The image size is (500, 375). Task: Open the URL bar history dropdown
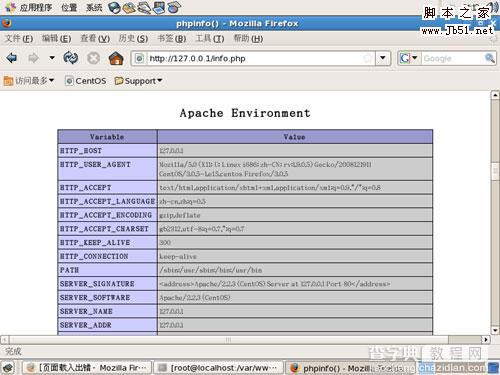(383, 59)
